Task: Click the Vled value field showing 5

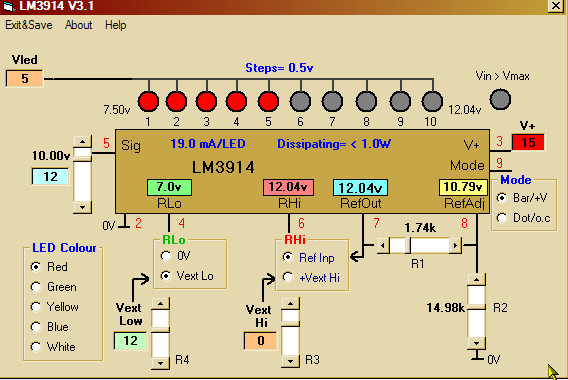Action: coord(25,78)
